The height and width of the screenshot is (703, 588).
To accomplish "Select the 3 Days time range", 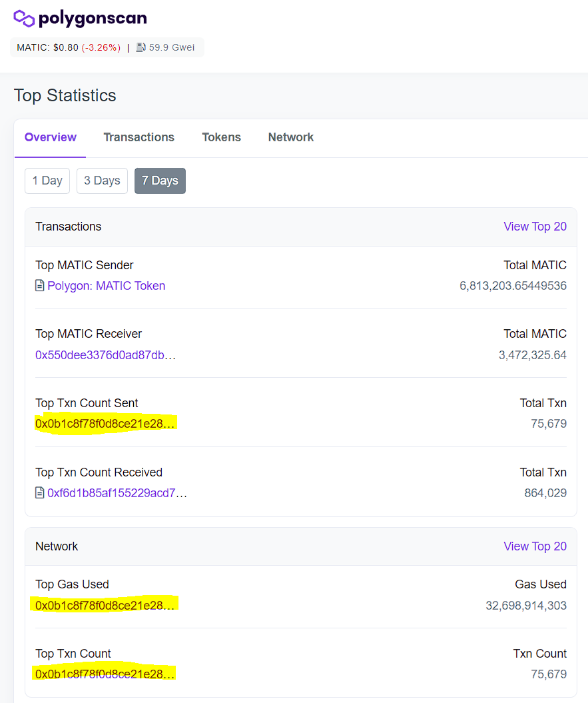I will [x=102, y=181].
